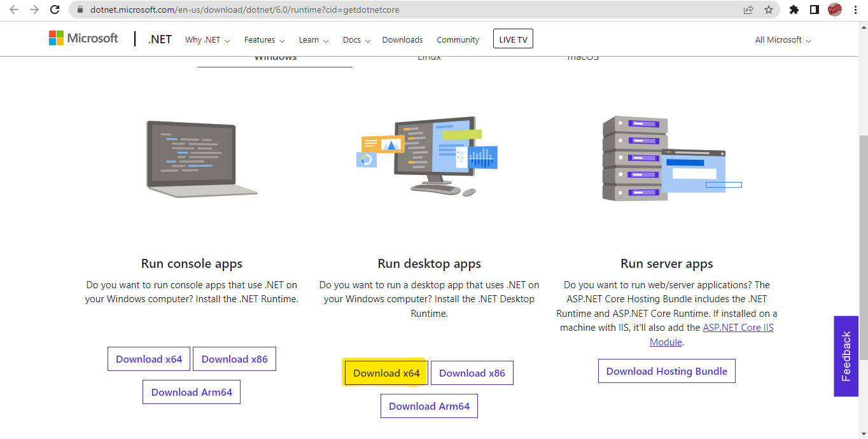Expand the Why .NET dropdown
Image resolution: width=868 pixels, height=439 pixels.
point(207,40)
